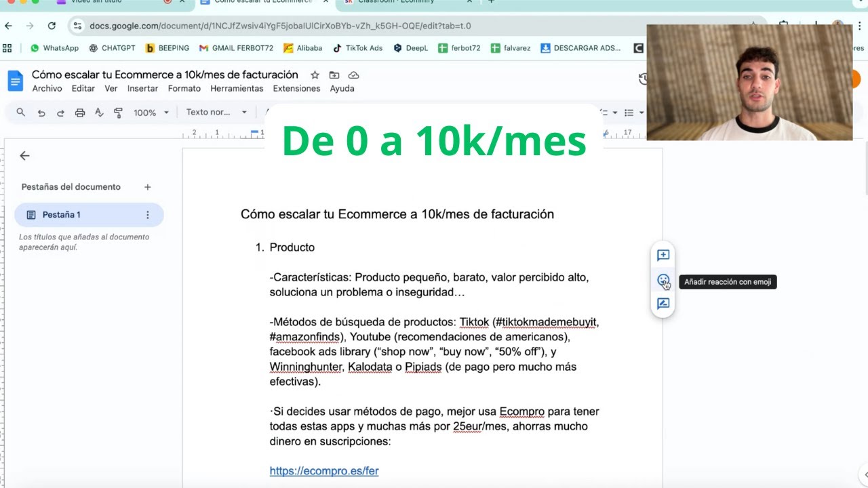Star the document
Image resolution: width=868 pixels, height=488 pixels.
315,75
